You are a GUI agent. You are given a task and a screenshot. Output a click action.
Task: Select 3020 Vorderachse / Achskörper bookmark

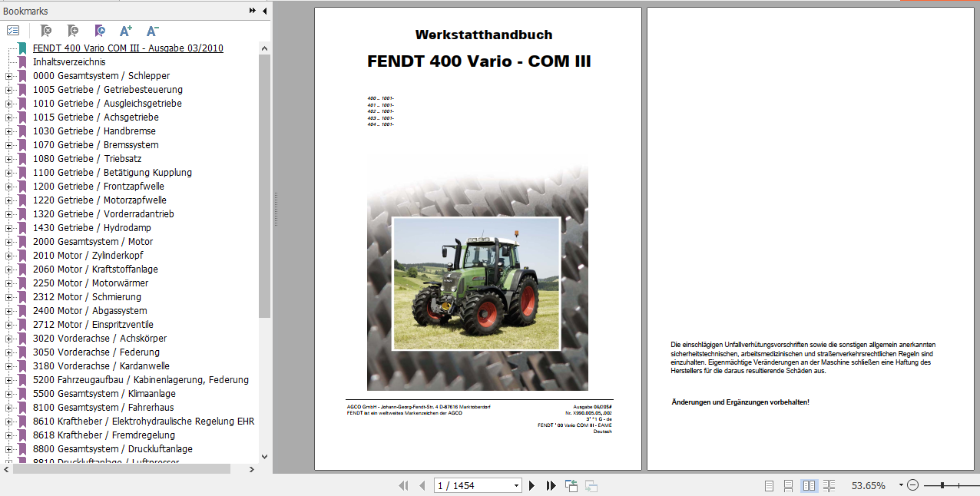(x=100, y=338)
